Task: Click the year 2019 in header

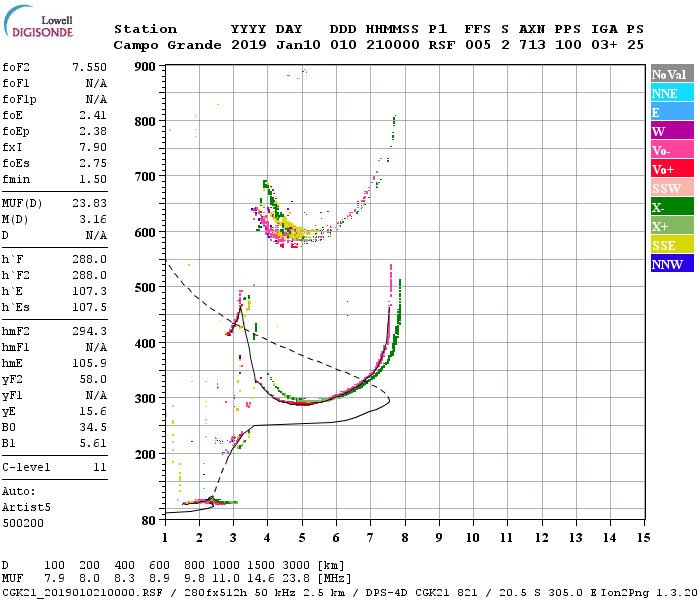Action: coord(249,45)
